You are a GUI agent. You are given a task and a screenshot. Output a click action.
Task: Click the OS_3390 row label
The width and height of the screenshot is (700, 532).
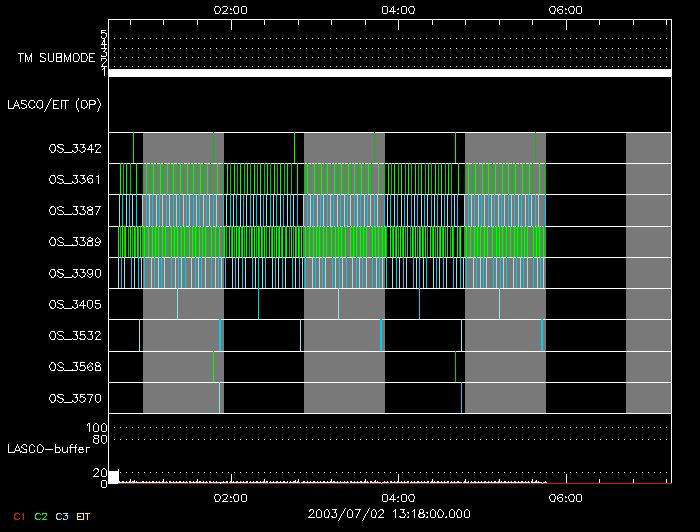75,272
